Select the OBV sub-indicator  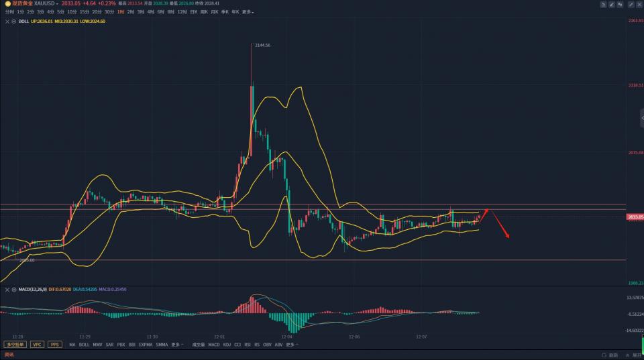267,345
